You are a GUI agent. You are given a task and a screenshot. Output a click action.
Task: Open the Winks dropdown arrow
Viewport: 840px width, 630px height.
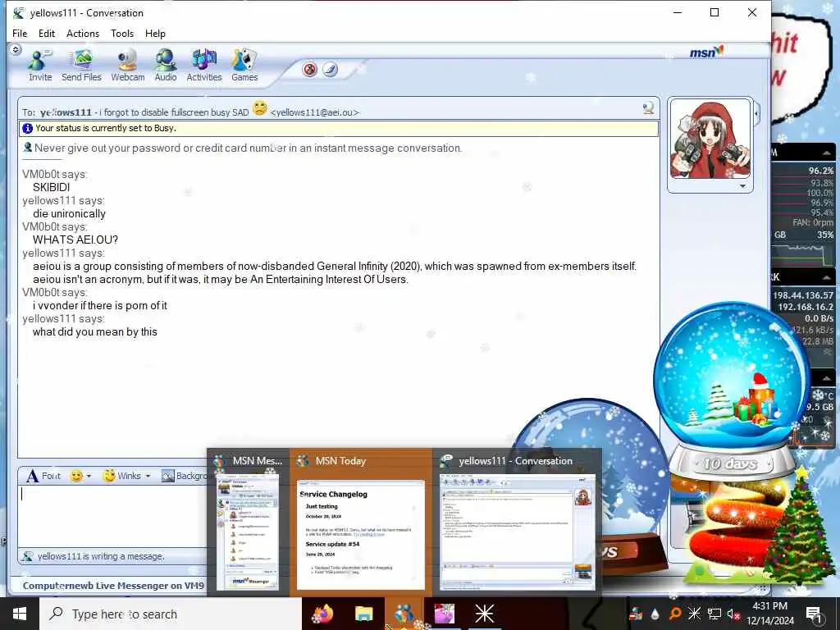[148, 476]
